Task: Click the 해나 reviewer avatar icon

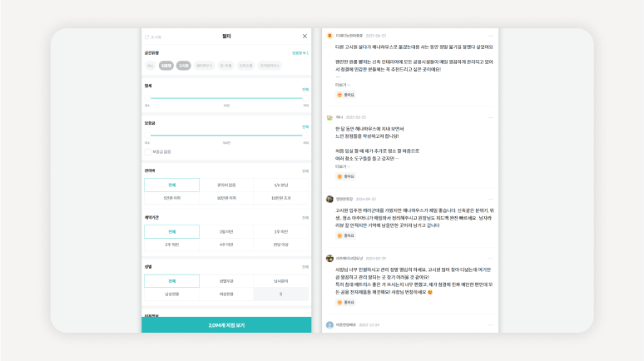Action: pyautogui.click(x=330, y=117)
